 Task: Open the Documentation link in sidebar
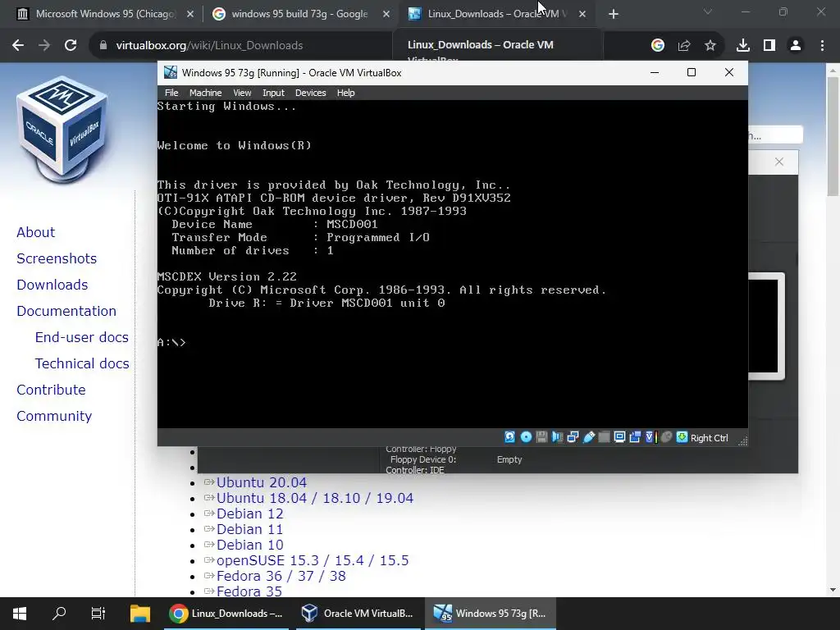point(66,311)
